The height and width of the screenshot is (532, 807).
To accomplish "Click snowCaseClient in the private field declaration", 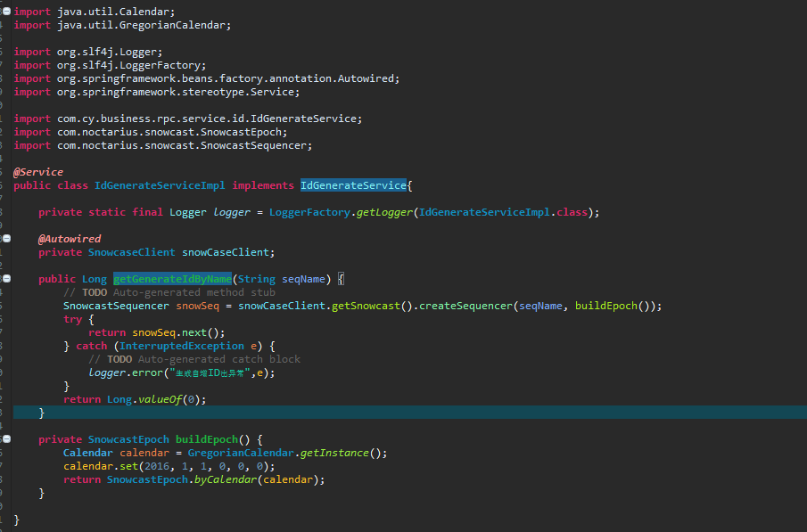I will [x=226, y=252].
